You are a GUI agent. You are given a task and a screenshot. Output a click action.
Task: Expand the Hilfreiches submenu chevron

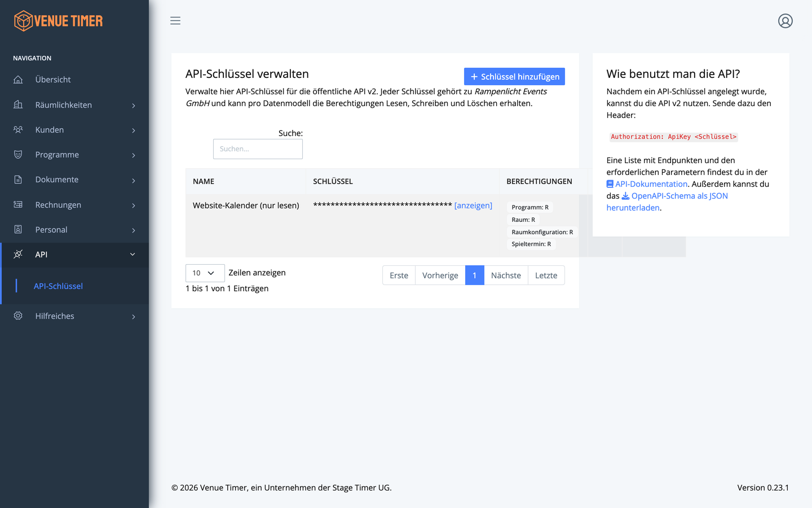[134, 317]
